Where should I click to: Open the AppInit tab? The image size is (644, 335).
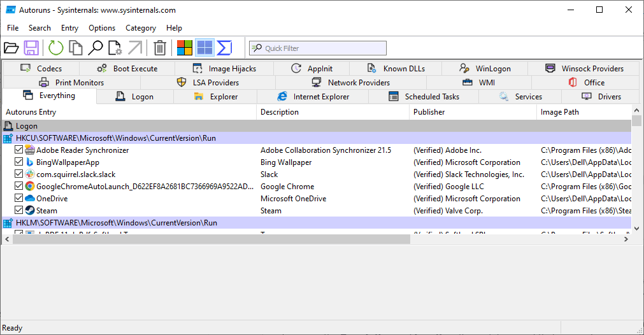(x=311, y=69)
